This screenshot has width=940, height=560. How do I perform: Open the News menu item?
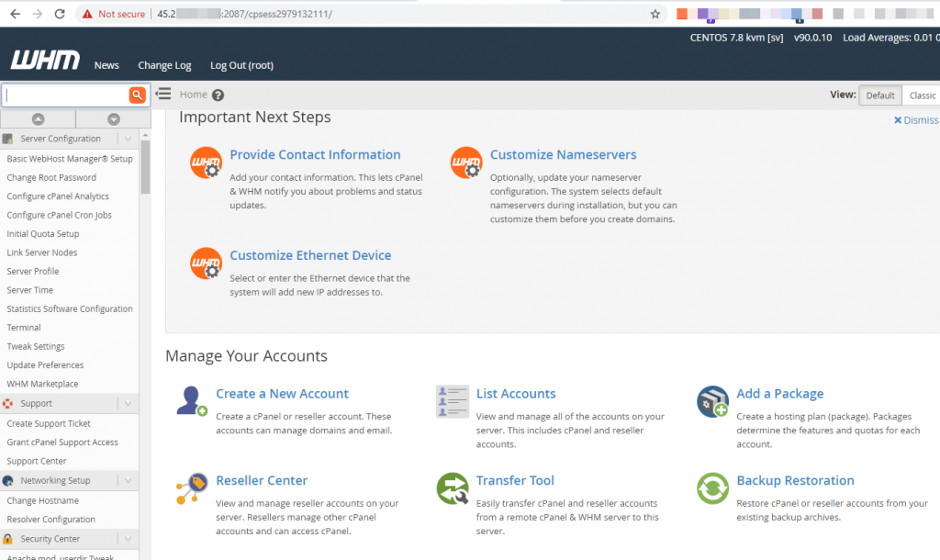pos(106,65)
